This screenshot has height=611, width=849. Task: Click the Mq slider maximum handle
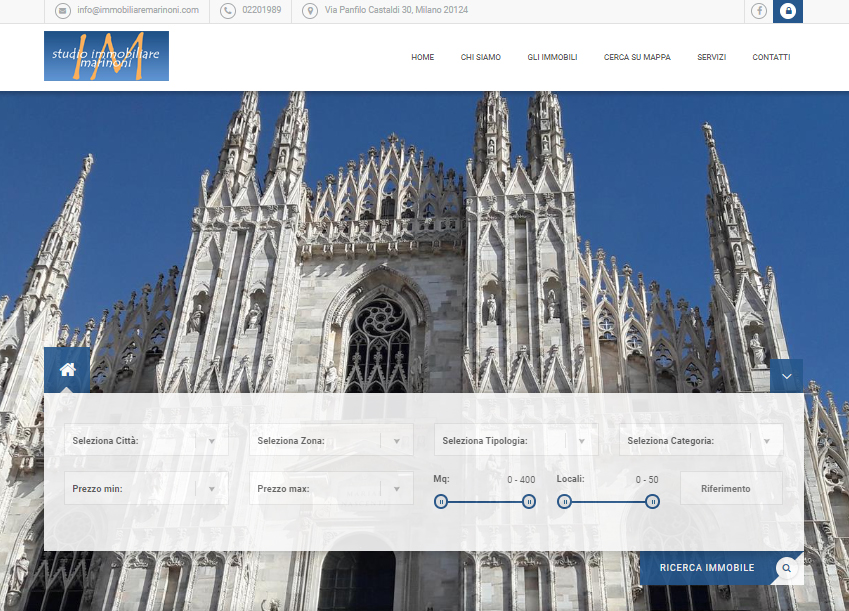tap(529, 502)
